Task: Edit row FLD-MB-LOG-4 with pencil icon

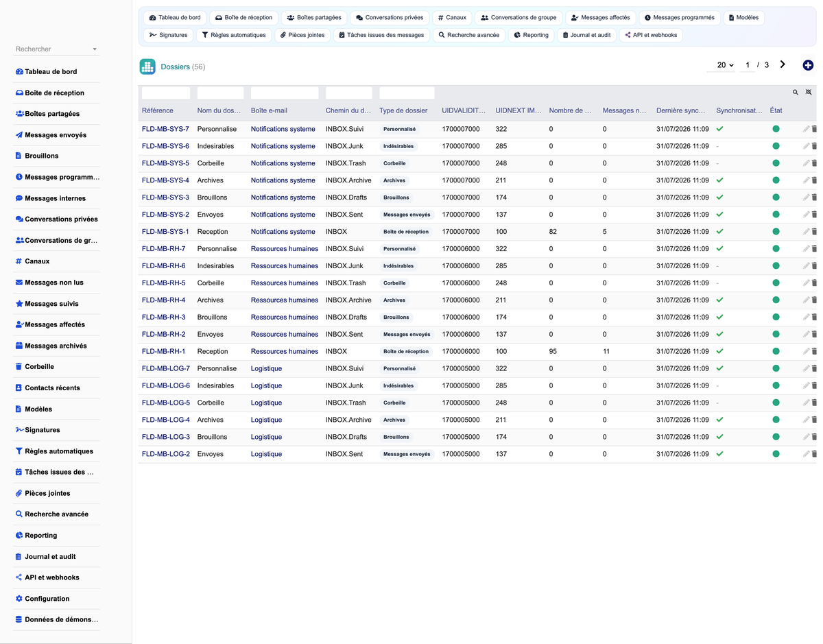Action: [807, 420]
